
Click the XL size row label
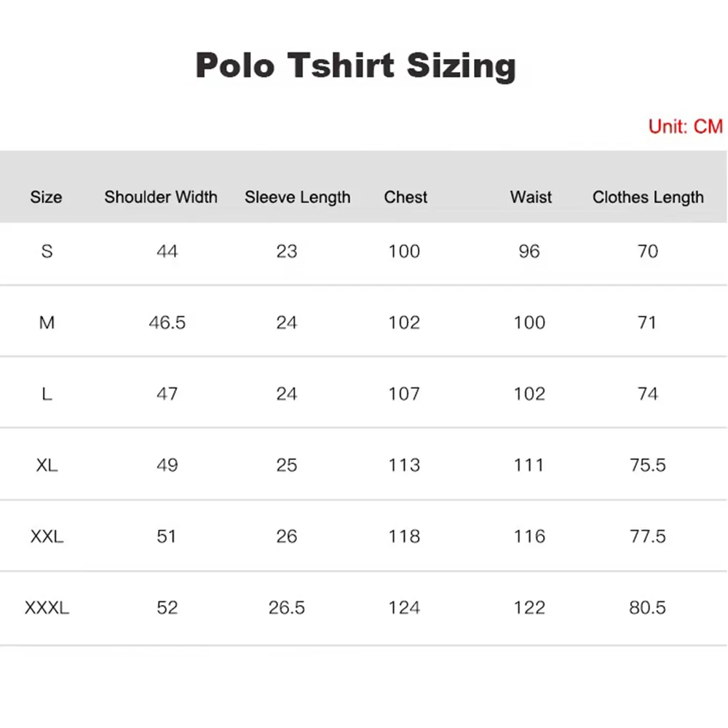47,465
